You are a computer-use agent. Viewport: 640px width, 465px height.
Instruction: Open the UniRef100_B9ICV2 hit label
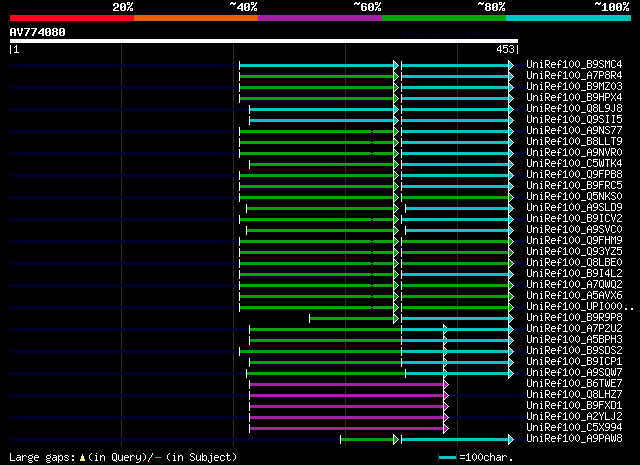click(574, 219)
